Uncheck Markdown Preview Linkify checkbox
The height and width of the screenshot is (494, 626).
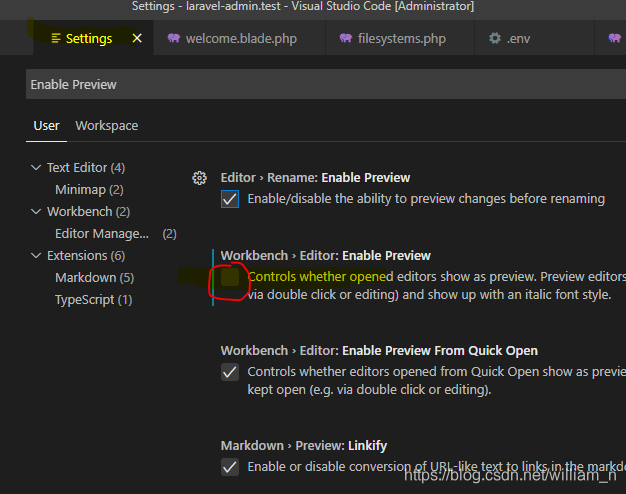point(230,467)
